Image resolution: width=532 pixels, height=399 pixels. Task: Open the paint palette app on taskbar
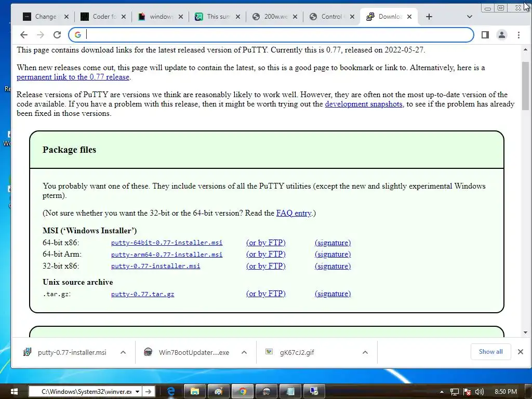click(x=219, y=392)
